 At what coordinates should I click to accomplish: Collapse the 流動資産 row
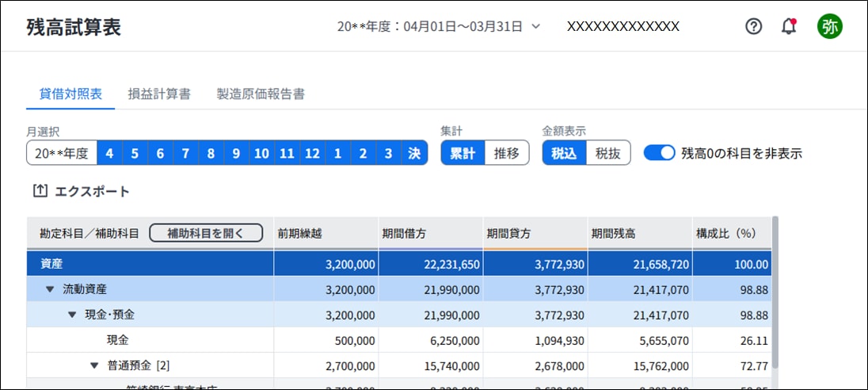pos(50,289)
